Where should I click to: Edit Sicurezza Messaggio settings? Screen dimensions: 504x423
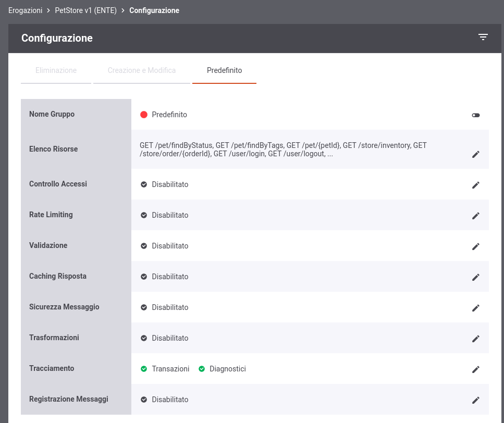click(x=476, y=308)
